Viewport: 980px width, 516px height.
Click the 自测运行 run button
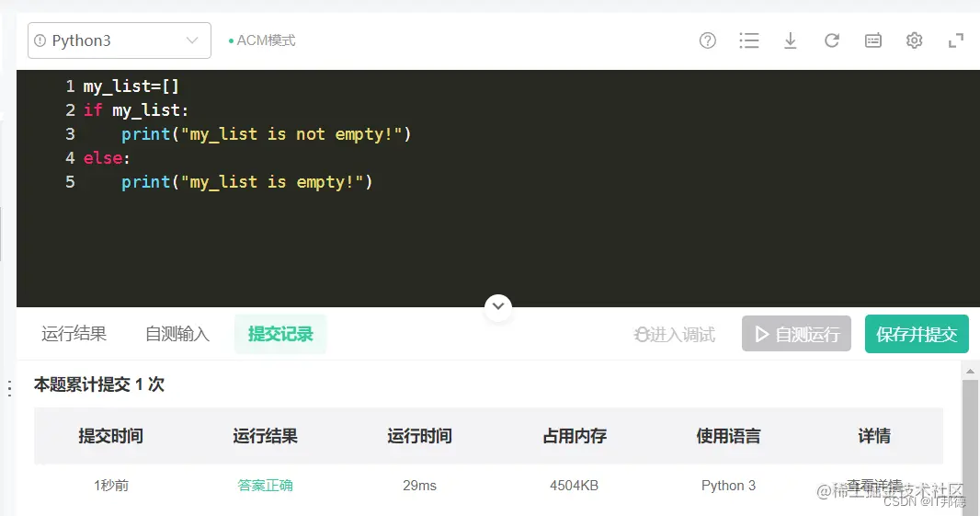pos(796,334)
